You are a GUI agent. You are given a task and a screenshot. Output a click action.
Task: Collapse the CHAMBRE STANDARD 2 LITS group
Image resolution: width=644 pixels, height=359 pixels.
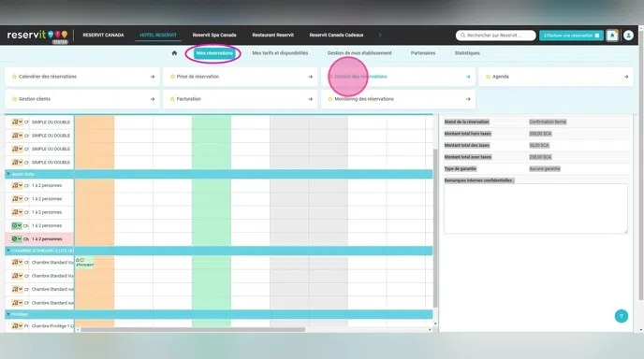click(x=7, y=251)
